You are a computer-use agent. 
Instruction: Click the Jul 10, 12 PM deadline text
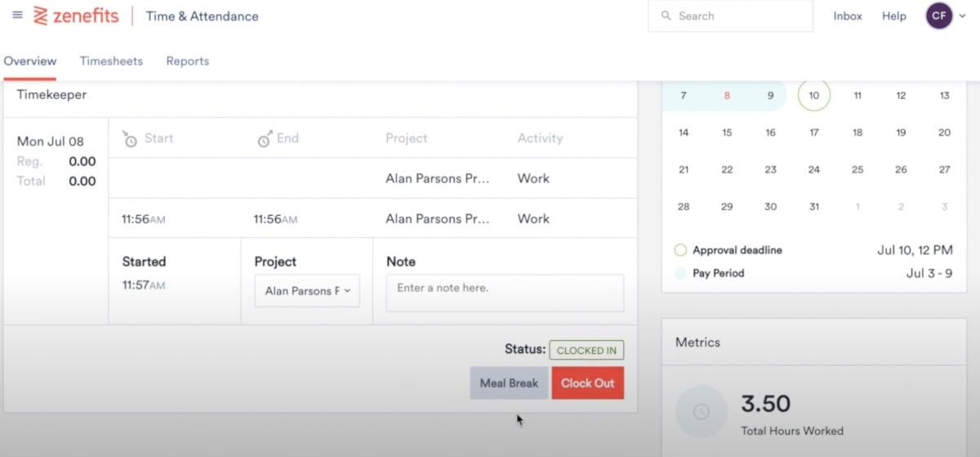point(915,250)
